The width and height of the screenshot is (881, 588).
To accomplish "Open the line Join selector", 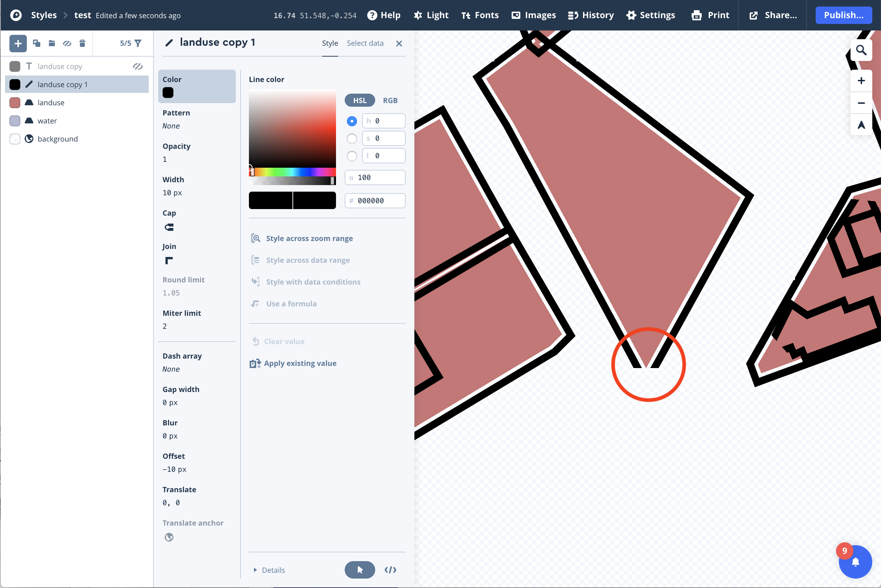I will [x=169, y=260].
